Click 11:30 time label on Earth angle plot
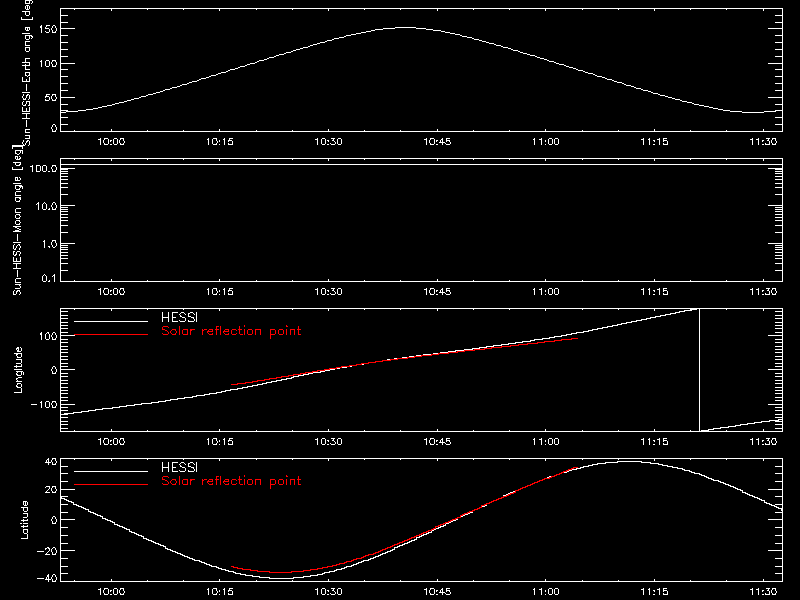This screenshot has width=800, height=600. (763, 142)
